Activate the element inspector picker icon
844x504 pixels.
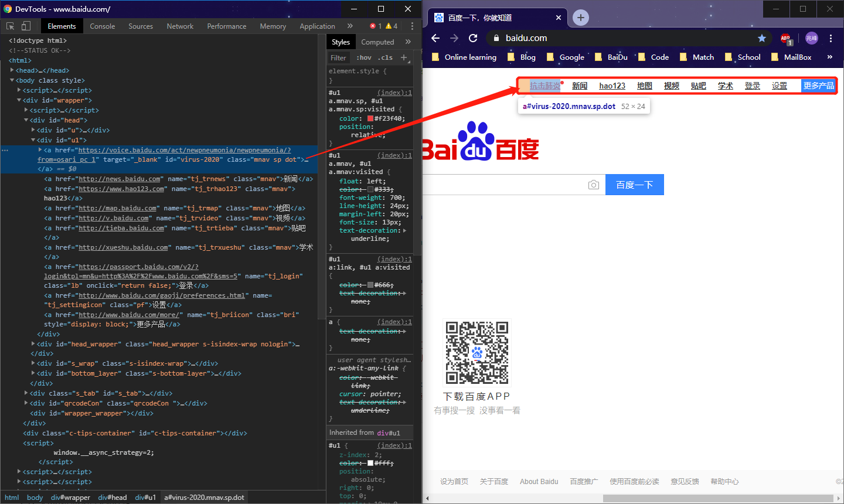(x=10, y=26)
